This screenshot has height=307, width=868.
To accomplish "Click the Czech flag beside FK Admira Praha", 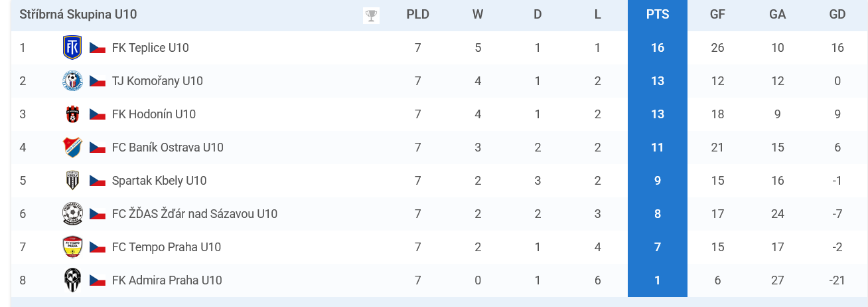I will point(98,280).
